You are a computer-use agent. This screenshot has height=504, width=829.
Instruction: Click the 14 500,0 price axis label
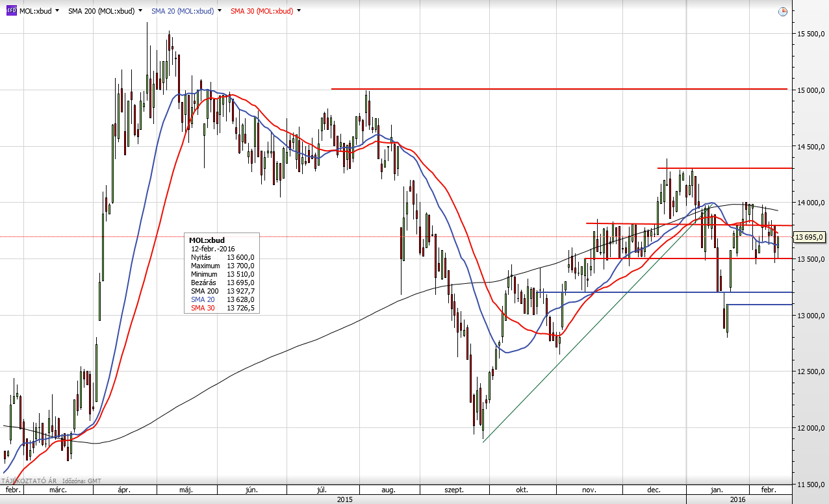[x=812, y=147]
